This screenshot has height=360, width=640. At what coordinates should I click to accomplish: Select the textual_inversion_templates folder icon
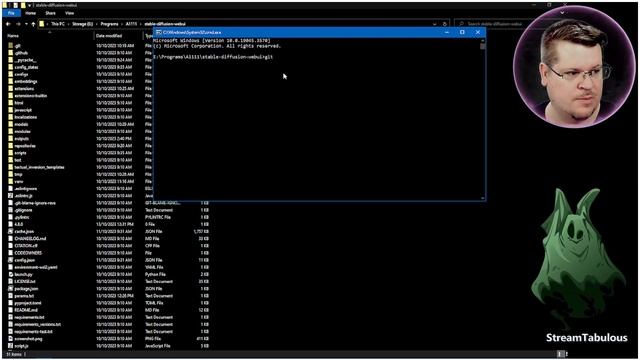[x=11, y=167]
